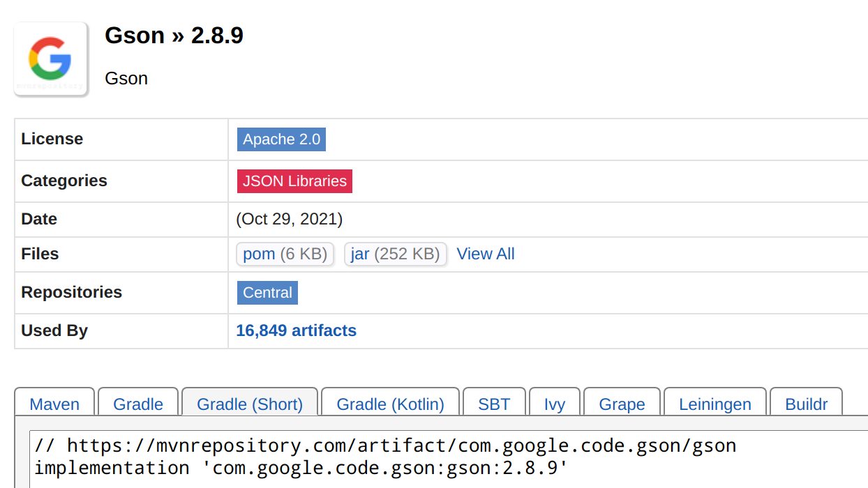
Task: Switch to the Leiningen tab
Action: [x=714, y=404]
